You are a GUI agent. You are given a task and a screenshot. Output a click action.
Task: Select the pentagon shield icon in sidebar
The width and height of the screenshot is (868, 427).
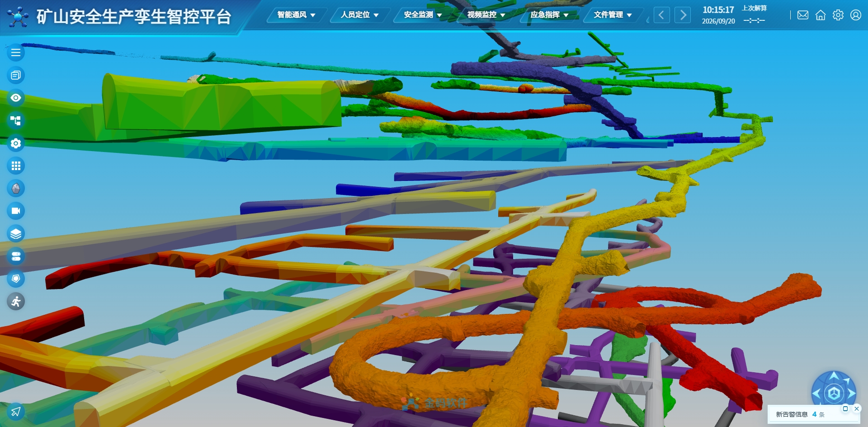point(16,279)
